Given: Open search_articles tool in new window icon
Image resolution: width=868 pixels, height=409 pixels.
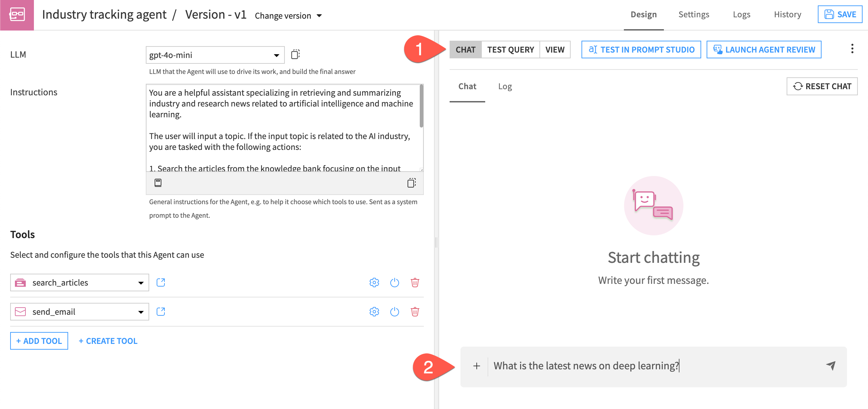Looking at the screenshot, I should click(161, 283).
